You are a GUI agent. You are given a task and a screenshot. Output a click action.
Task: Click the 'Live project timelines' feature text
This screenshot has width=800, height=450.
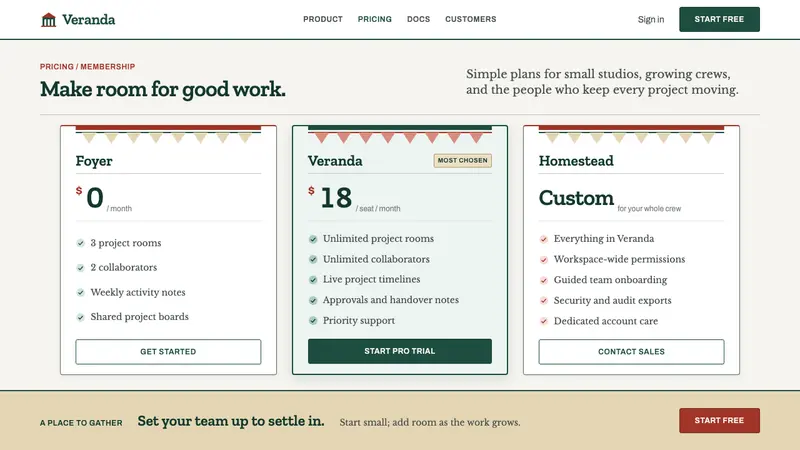[x=371, y=280]
